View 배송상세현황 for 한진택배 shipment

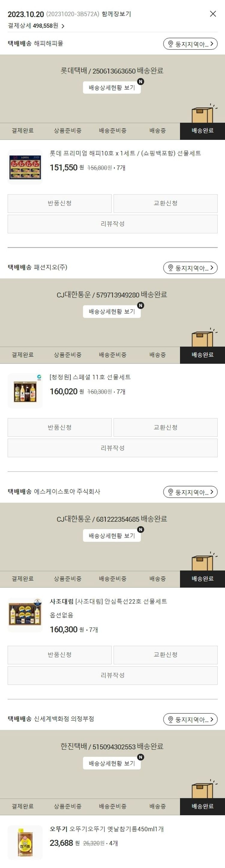[x=112, y=763]
